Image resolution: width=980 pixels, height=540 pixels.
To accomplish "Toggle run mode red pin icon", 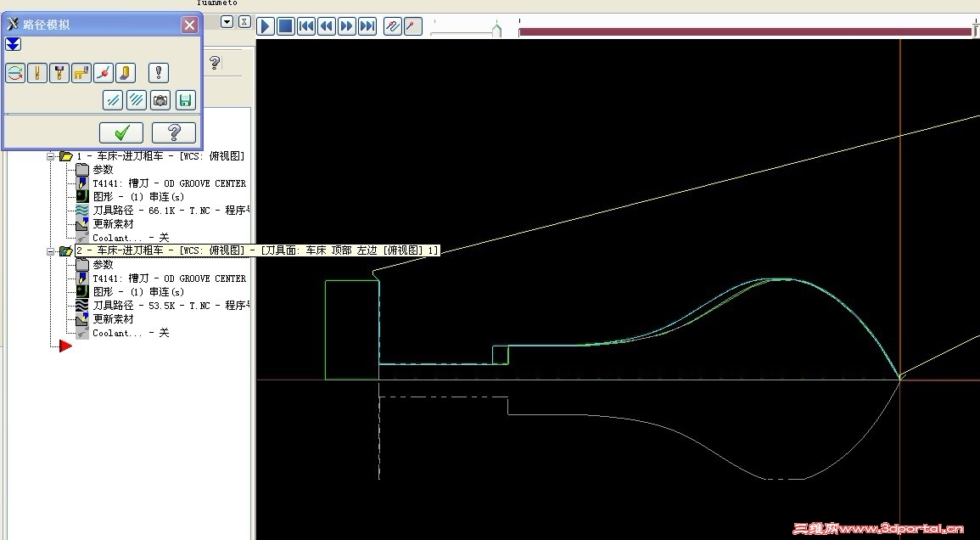I will click(x=412, y=26).
